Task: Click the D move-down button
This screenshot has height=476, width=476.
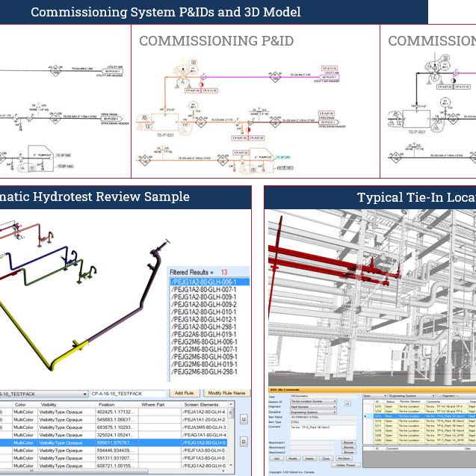Action: 244,442
